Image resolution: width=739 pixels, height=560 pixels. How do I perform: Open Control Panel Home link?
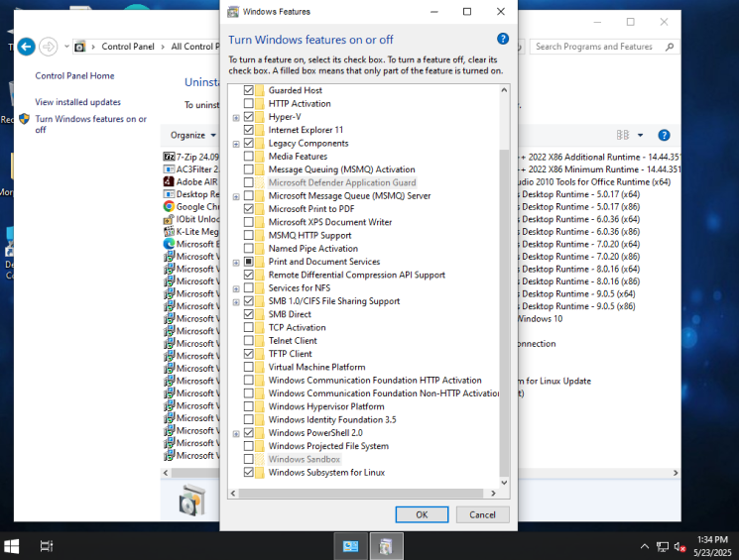tap(74, 76)
